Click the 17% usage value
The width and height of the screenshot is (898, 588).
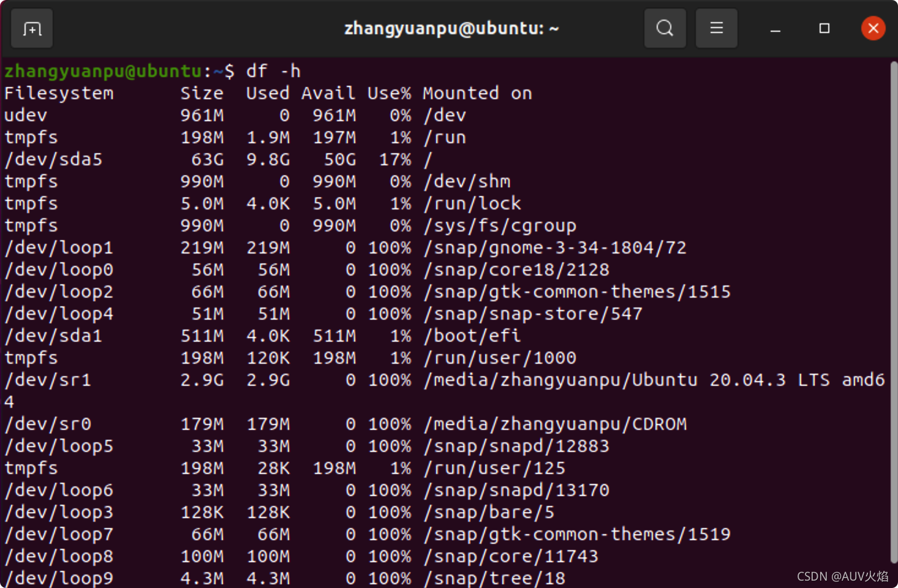pyautogui.click(x=395, y=159)
